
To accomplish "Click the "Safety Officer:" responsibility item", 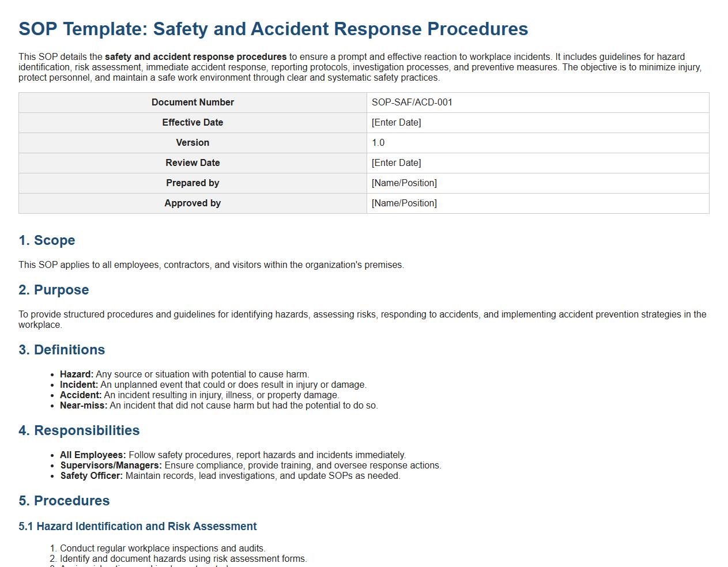I will click(x=92, y=476).
